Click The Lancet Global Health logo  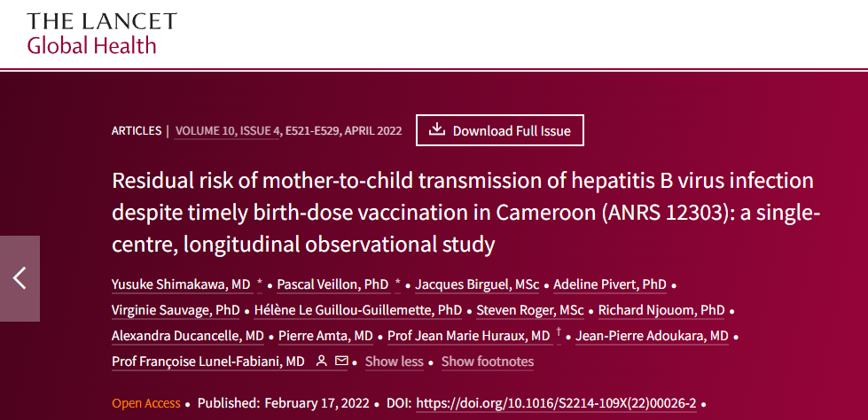point(102,33)
